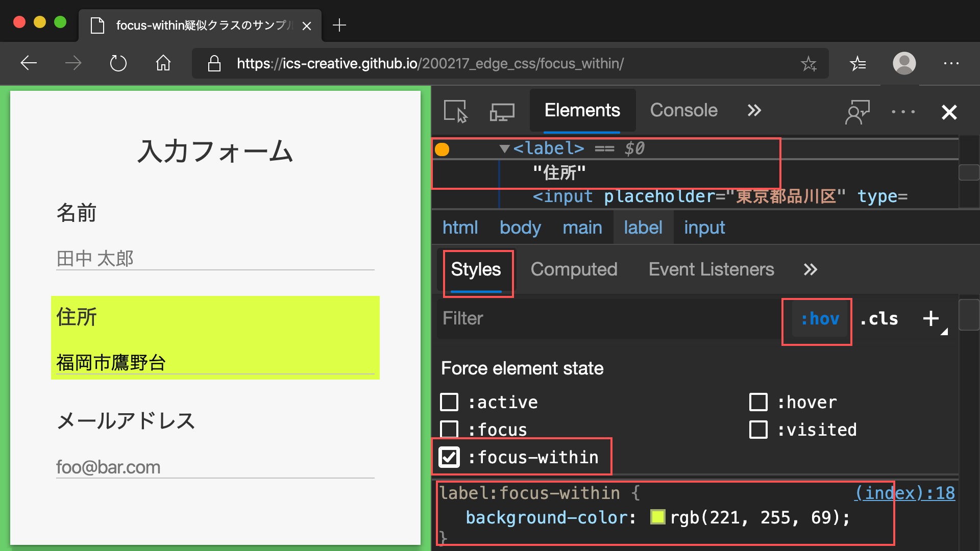
Task: Click the background-color property name
Action: pyautogui.click(x=546, y=517)
